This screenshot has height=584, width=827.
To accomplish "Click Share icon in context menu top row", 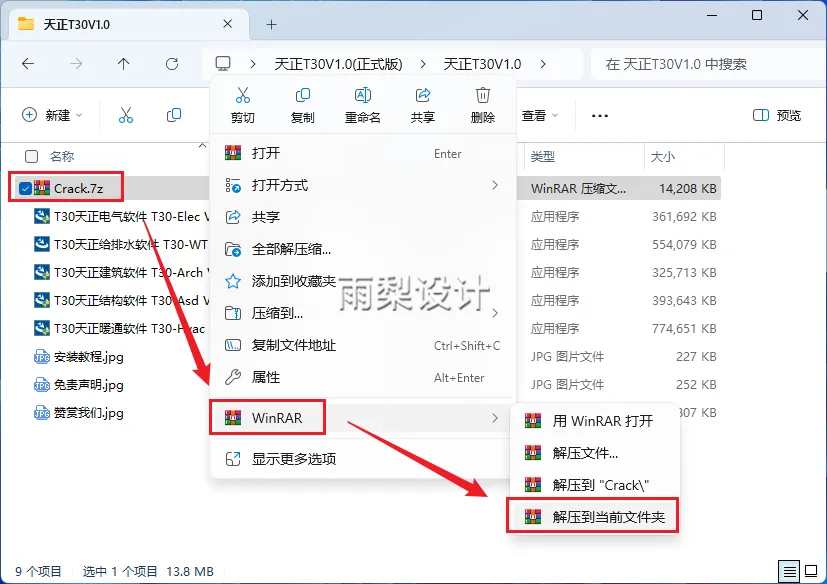I will (423, 105).
